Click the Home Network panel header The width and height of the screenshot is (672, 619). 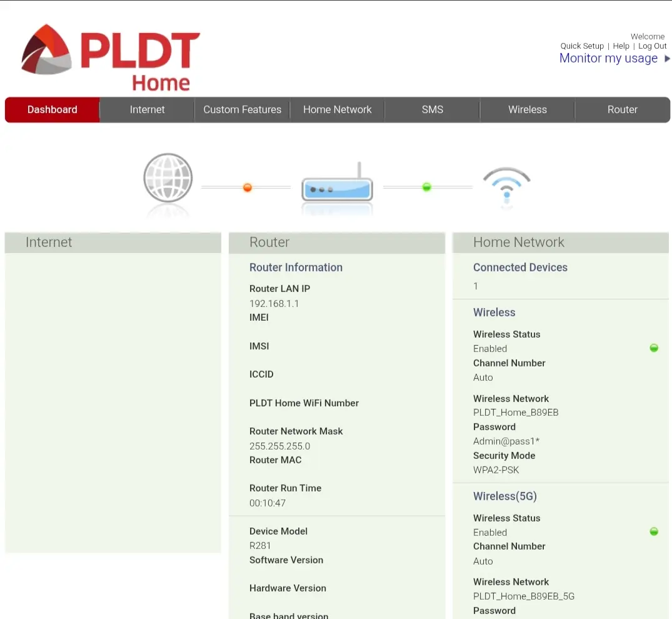pyautogui.click(x=561, y=243)
